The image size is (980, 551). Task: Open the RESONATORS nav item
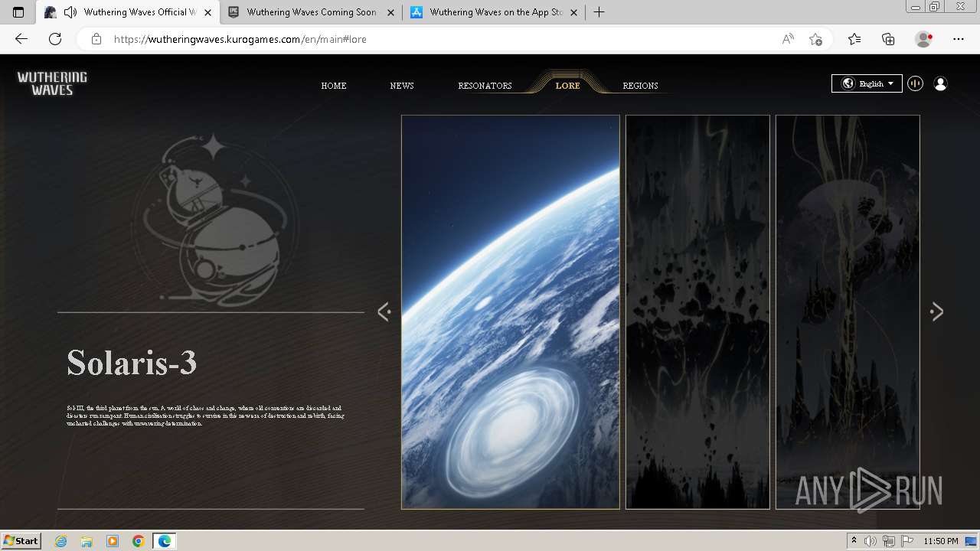coord(485,86)
